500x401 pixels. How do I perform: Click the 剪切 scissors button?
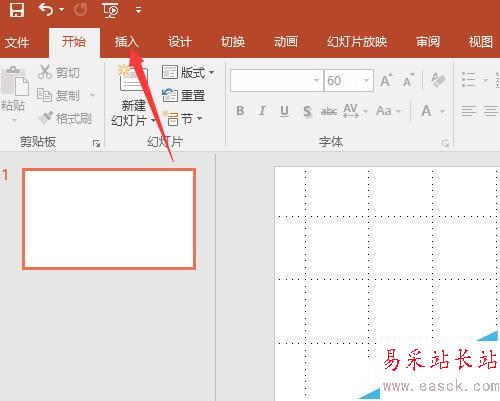(x=59, y=72)
